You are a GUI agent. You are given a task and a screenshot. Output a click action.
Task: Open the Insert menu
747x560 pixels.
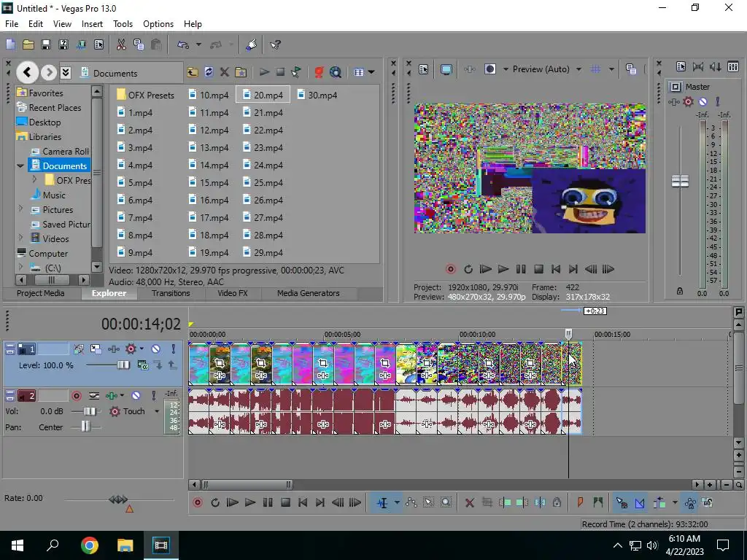coord(92,24)
